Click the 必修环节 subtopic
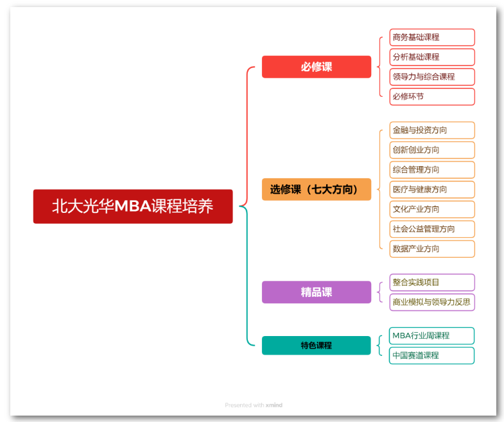 (x=432, y=97)
